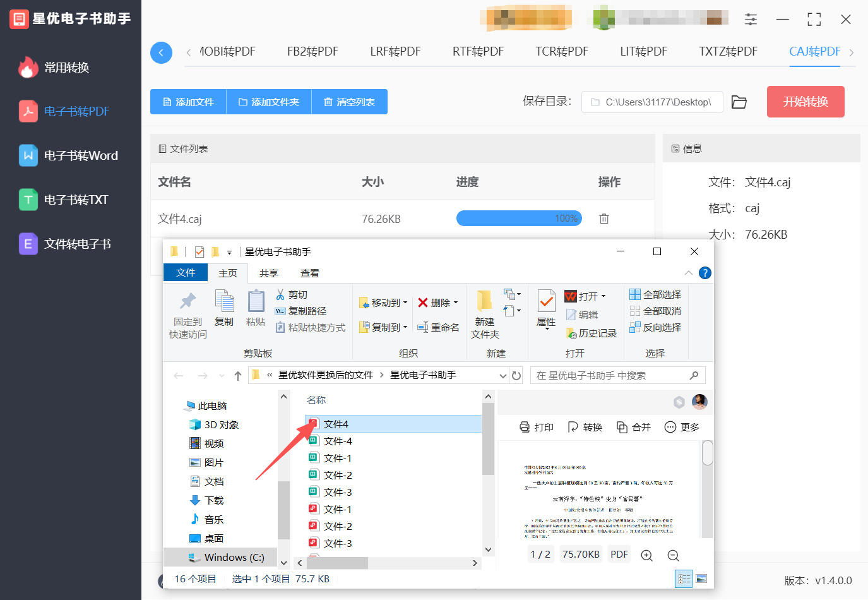868x600 pixels.
Task: Click the 添加文件夹 button
Action: pos(269,102)
